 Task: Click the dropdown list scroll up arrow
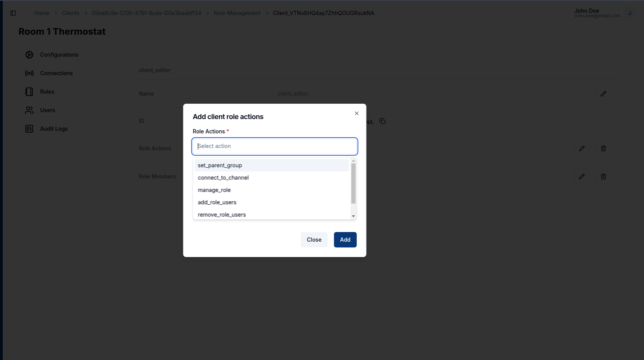tap(353, 161)
